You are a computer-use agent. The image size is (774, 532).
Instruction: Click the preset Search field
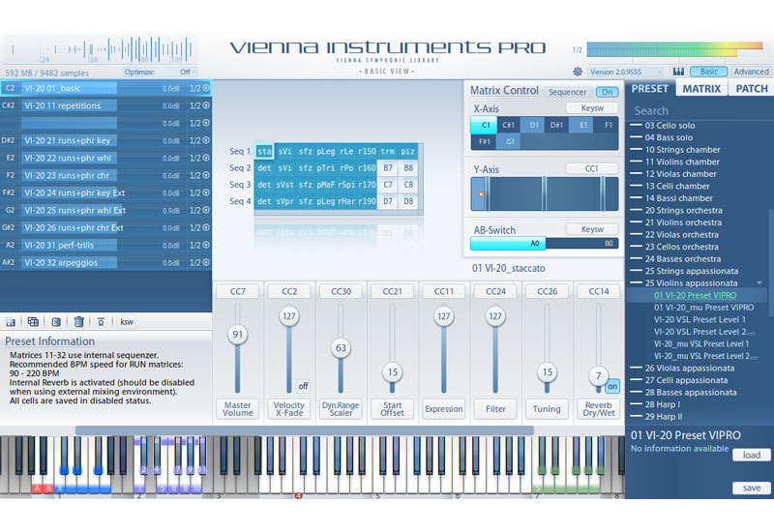coord(699,110)
